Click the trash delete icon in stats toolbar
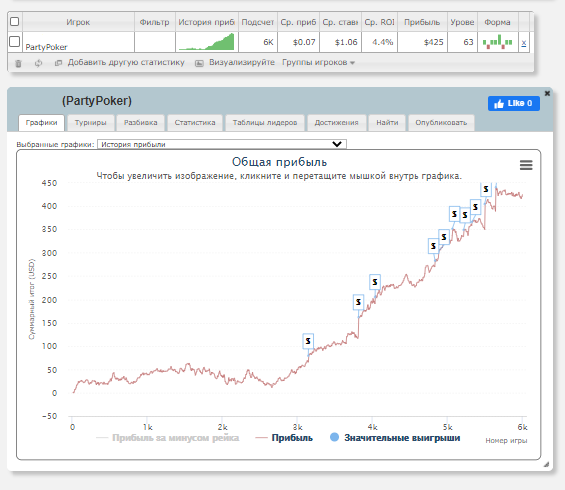This screenshot has height=490, width=565. (x=18, y=63)
